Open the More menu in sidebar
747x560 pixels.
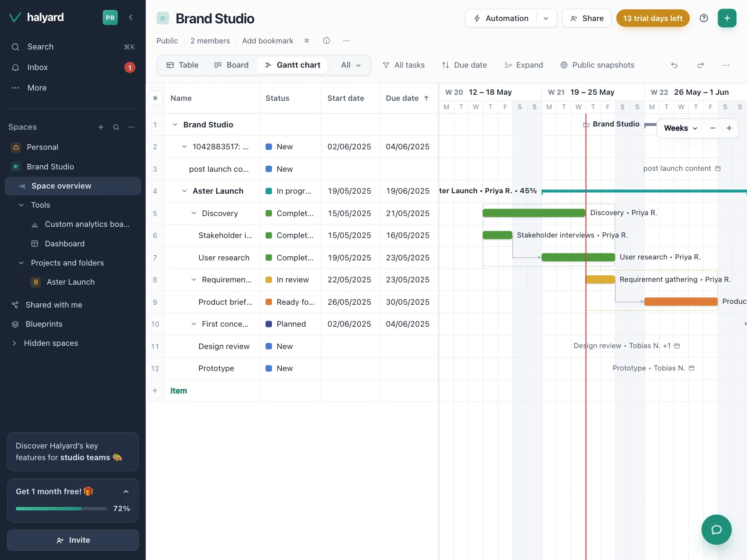(x=73, y=88)
